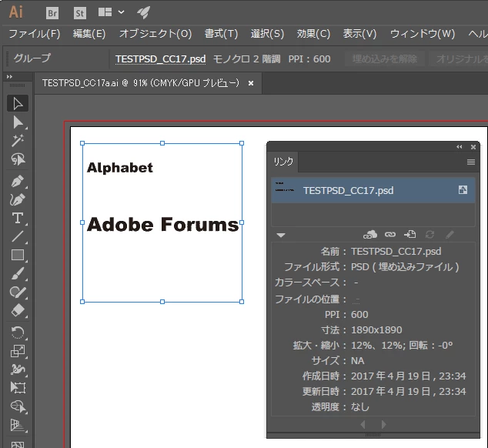Viewport: 488px width, 448px height.
Task: Select the Perspective Grid tool
Action: tap(18, 425)
